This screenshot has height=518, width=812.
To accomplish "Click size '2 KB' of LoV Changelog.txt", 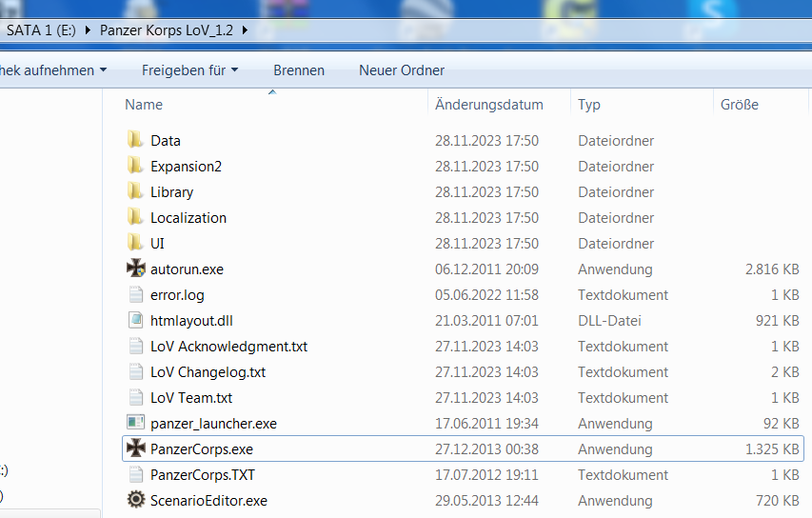I will [x=785, y=372].
